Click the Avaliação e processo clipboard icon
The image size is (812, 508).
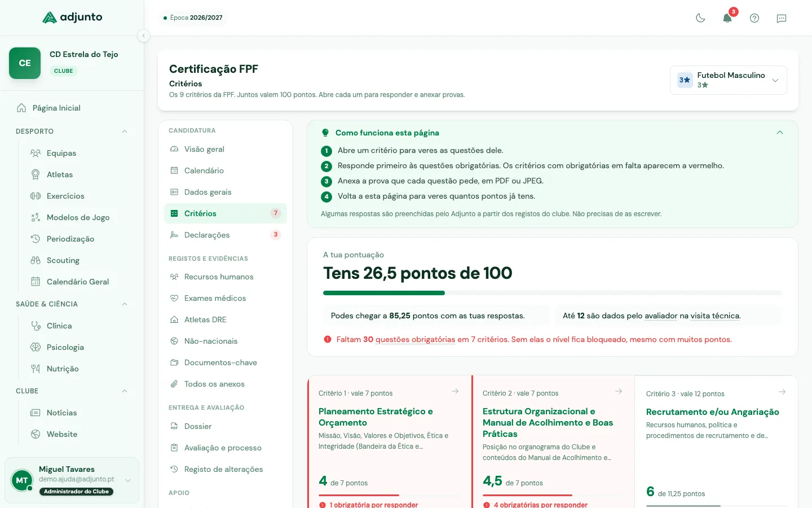[174, 448]
